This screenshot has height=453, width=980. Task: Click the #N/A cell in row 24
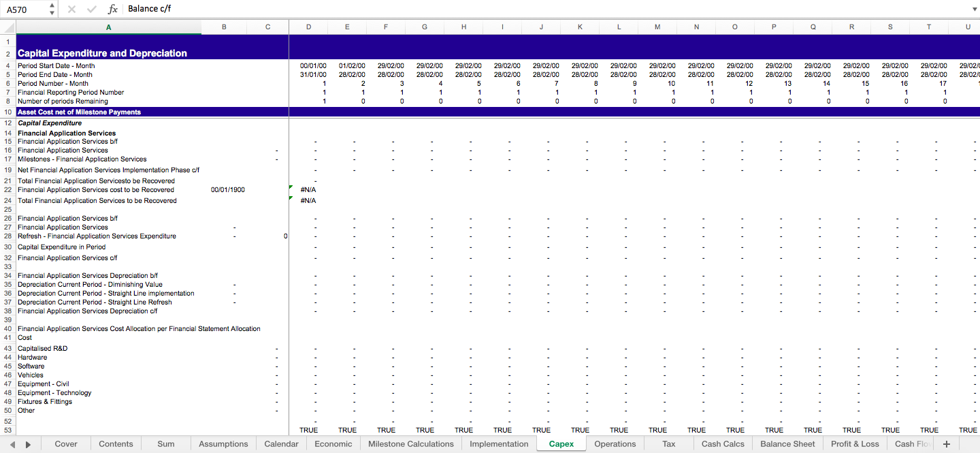click(308, 201)
